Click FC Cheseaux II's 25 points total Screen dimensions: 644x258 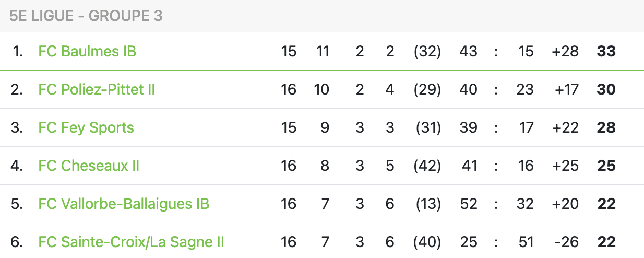tap(606, 166)
